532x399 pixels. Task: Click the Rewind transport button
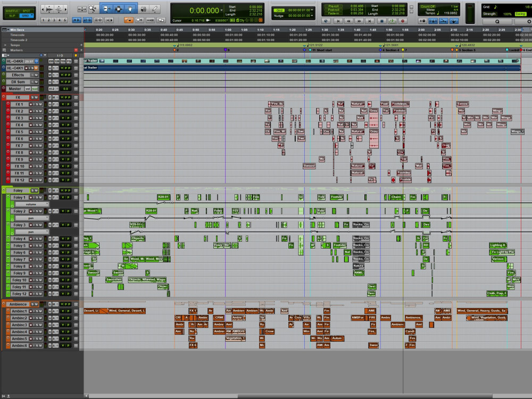pos(348,21)
